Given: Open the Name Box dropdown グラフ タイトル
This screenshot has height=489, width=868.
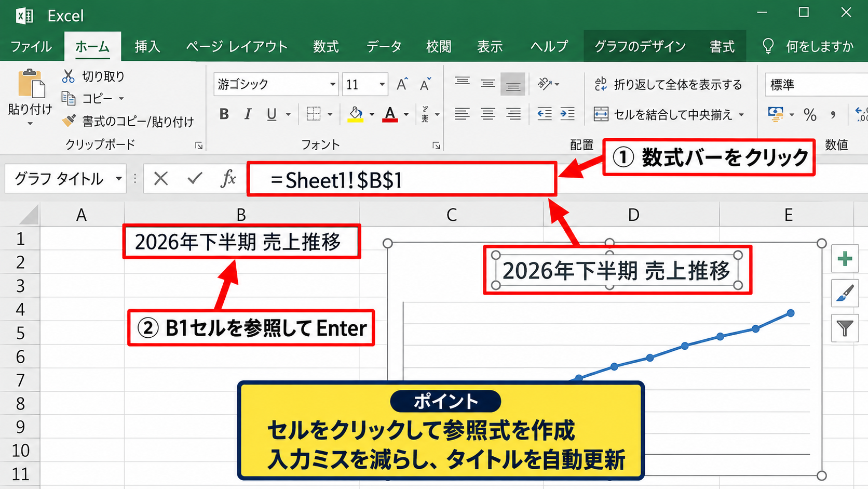Looking at the screenshot, I should (119, 179).
